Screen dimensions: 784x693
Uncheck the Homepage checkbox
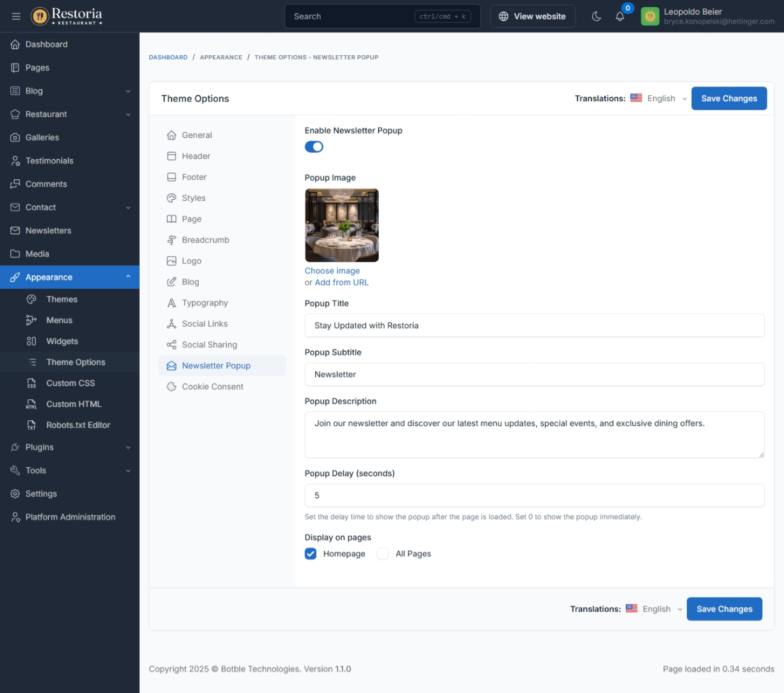tap(311, 554)
